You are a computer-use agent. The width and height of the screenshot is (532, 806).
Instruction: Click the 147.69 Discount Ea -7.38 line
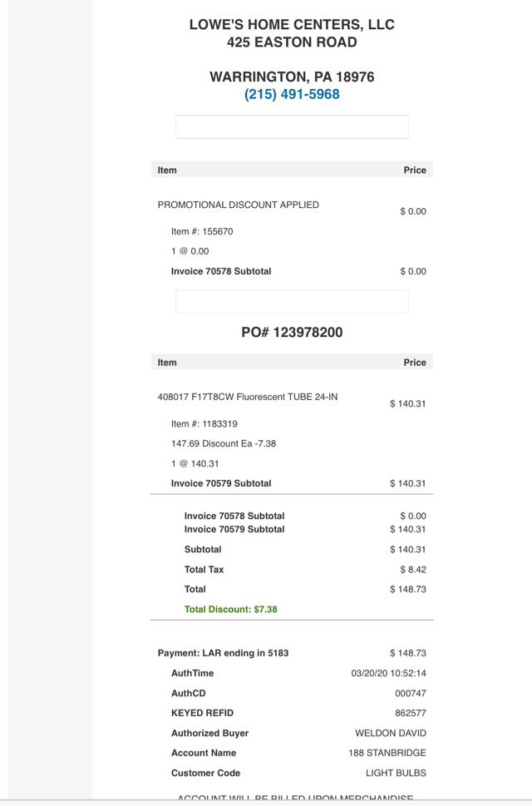point(224,444)
